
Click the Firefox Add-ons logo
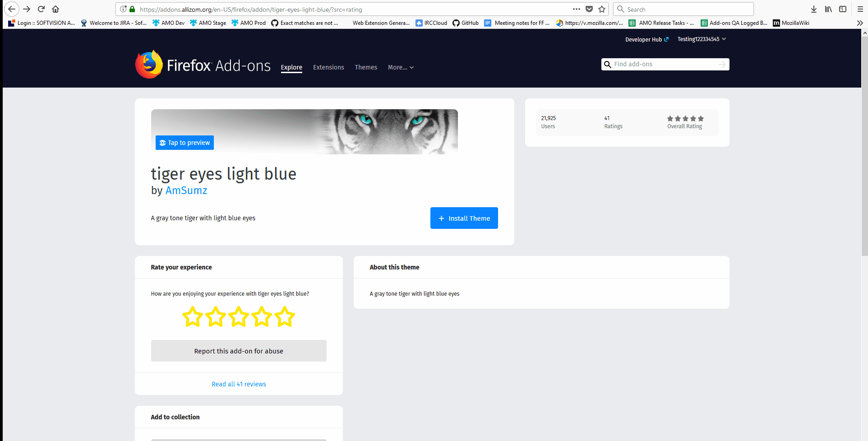point(203,65)
